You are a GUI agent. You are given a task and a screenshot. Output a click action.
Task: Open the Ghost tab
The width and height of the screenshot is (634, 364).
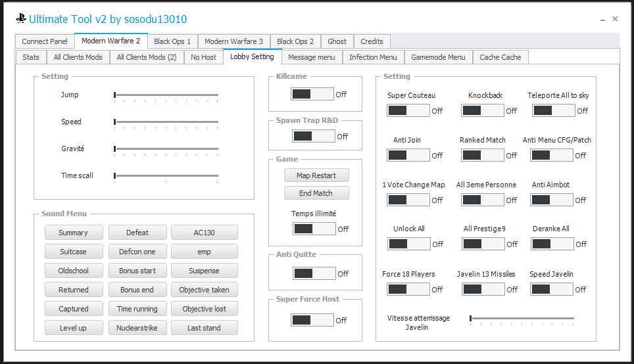tap(337, 41)
